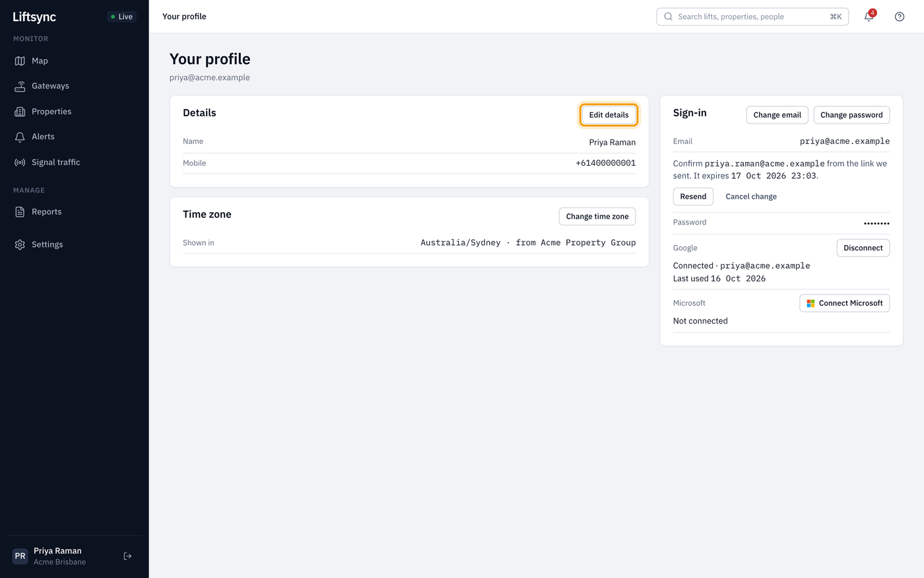Click the mobile number +61400000001
This screenshot has width=924, height=578.
tap(606, 163)
